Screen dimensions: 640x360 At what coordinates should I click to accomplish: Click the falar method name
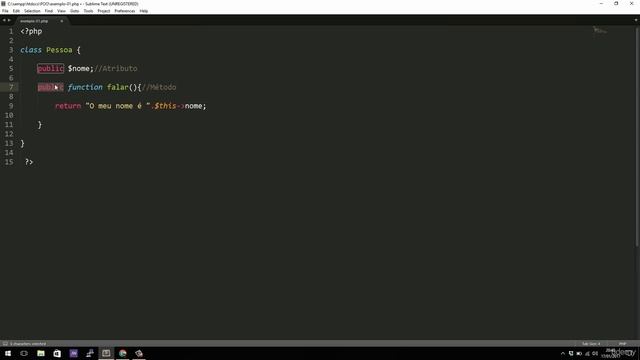118,87
